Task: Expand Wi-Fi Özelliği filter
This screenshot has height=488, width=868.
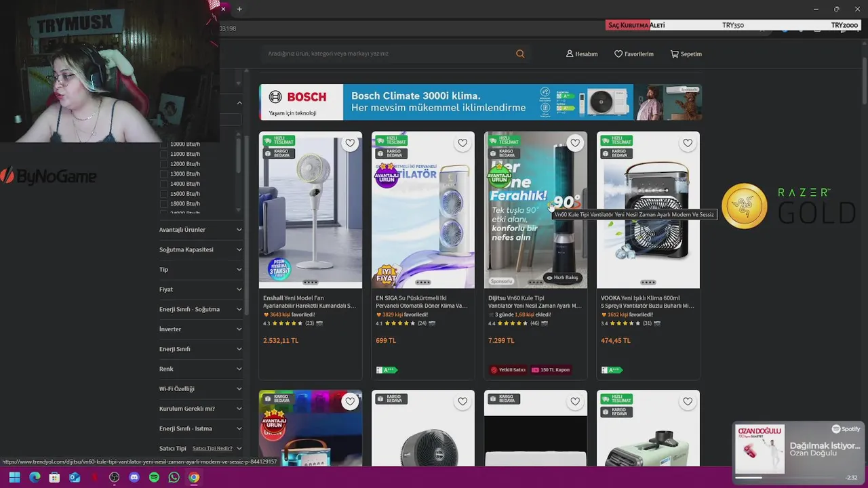Action: tap(201, 389)
